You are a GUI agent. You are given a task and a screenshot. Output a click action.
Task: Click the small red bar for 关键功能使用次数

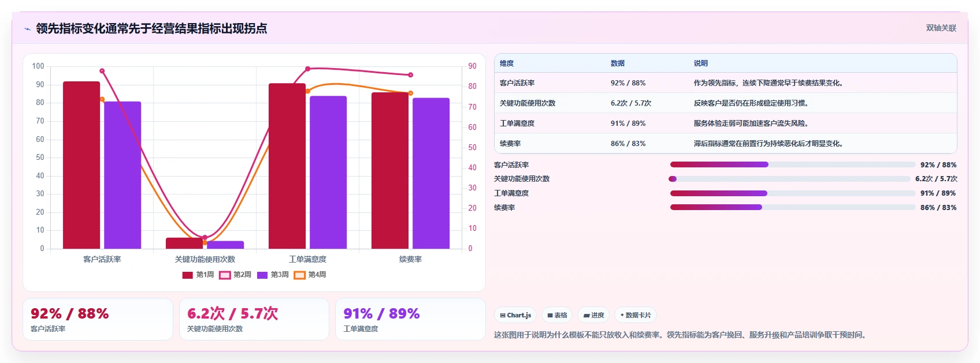click(184, 244)
